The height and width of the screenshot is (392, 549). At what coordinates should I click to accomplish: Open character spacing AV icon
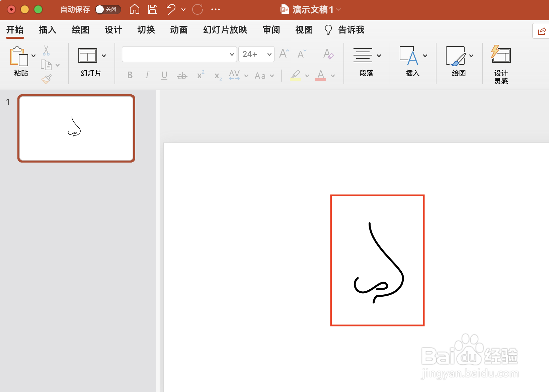tap(234, 75)
